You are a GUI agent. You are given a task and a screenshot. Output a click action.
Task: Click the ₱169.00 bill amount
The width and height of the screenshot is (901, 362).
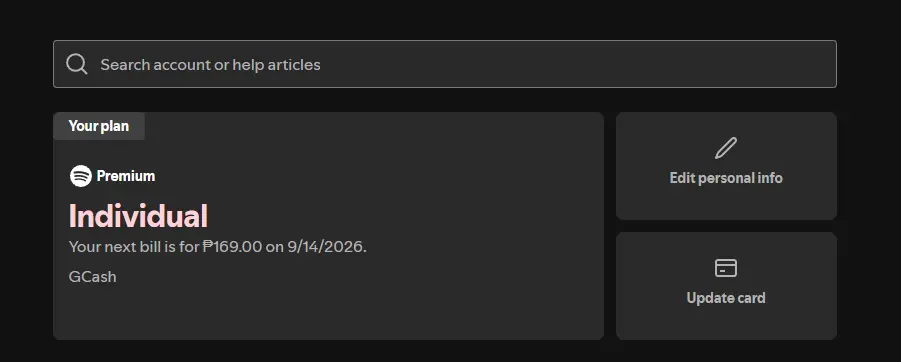click(x=232, y=247)
